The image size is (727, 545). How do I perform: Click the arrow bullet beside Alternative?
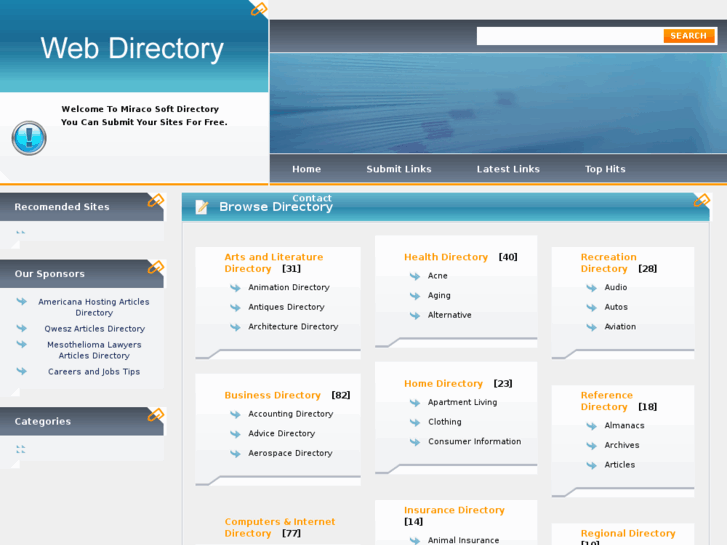tap(415, 315)
